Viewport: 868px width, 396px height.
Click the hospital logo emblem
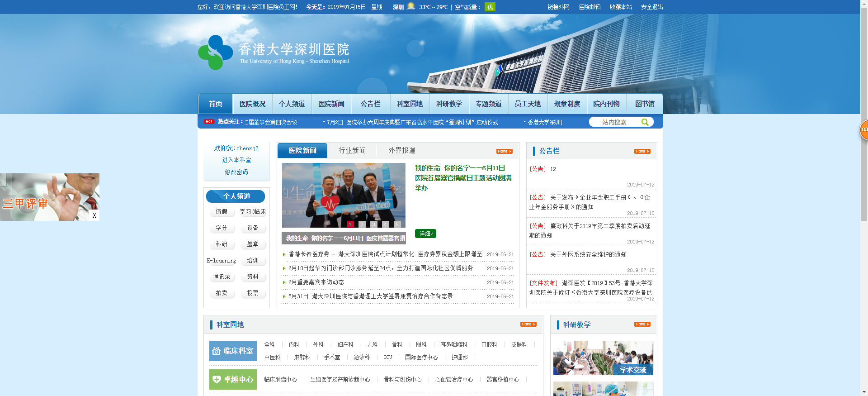pos(215,52)
